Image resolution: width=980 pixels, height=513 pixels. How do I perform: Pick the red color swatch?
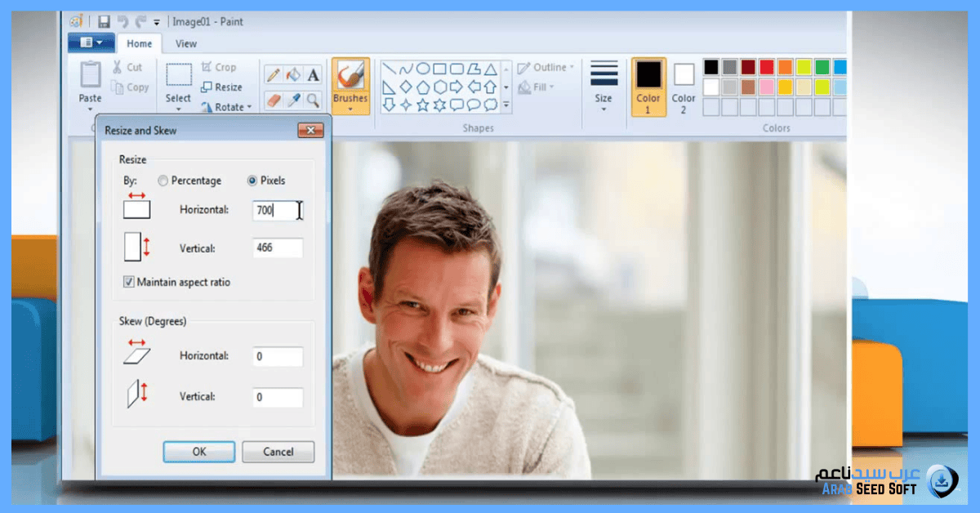click(x=767, y=67)
